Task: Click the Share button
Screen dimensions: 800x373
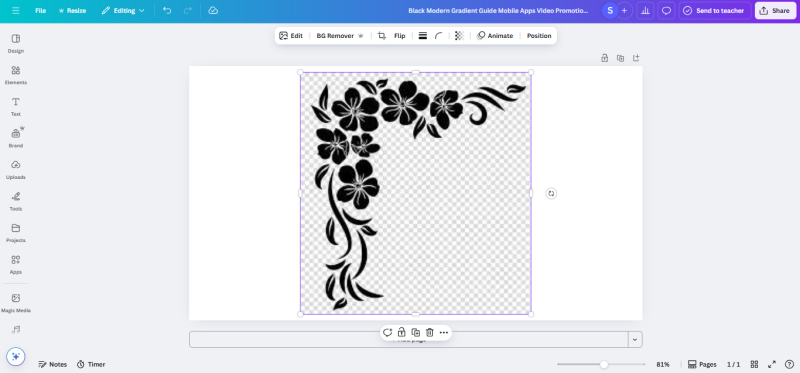Action: [775, 11]
